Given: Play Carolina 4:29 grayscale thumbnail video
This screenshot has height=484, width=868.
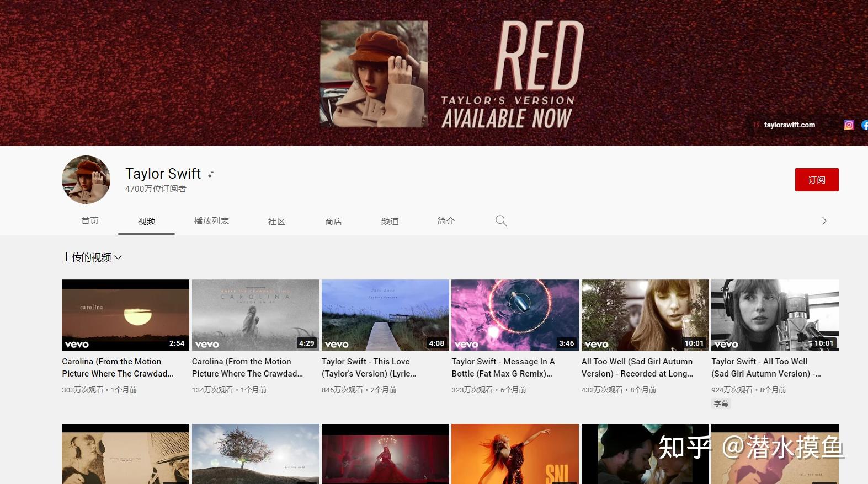Looking at the screenshot, I should 255,315.
